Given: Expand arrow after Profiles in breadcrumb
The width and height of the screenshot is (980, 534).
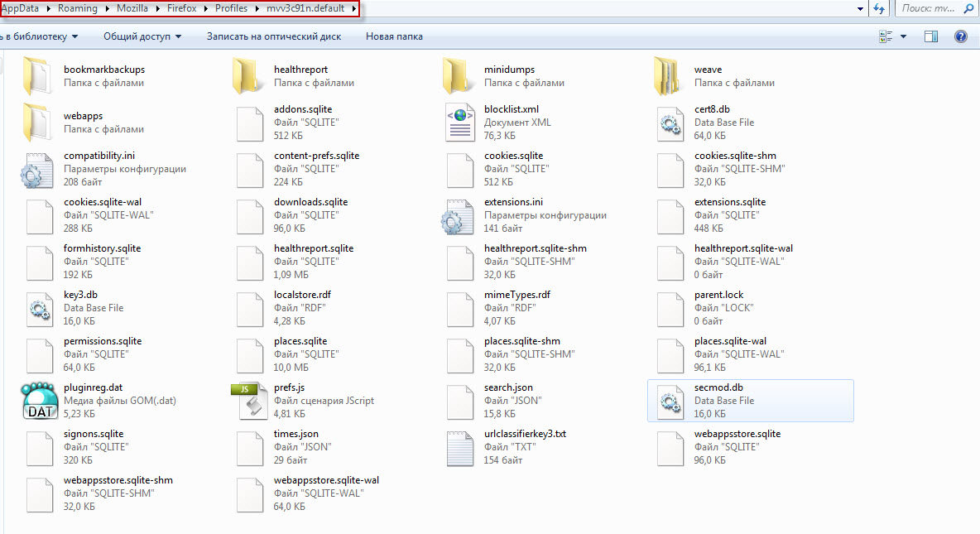Looking at the screenshot, I should click(257, 9).
